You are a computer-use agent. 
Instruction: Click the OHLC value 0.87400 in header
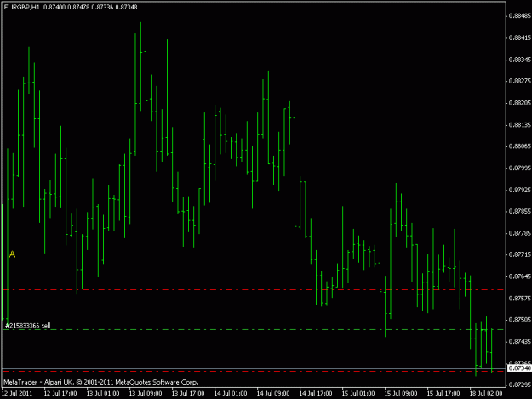coord(54,7)
